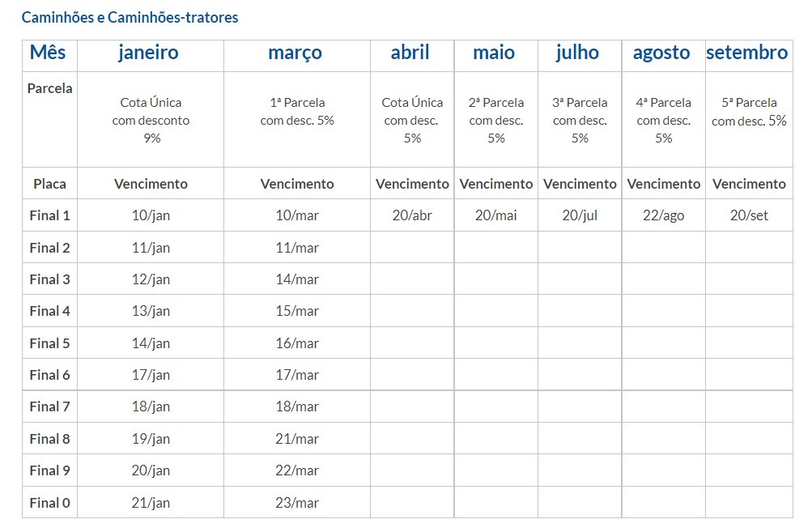Viewport: 812px width, 532px height.
Task: Click the Mês header cell
Action: [48, 53]
